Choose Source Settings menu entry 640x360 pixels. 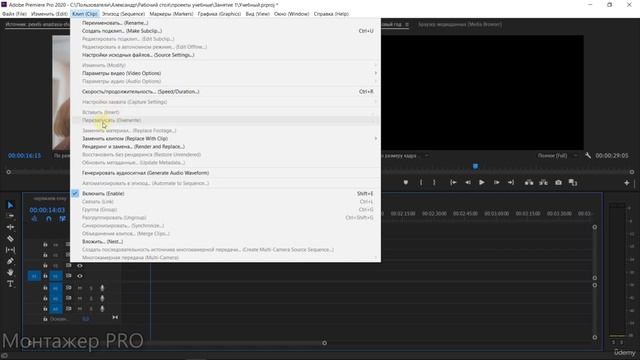[225, 55]
